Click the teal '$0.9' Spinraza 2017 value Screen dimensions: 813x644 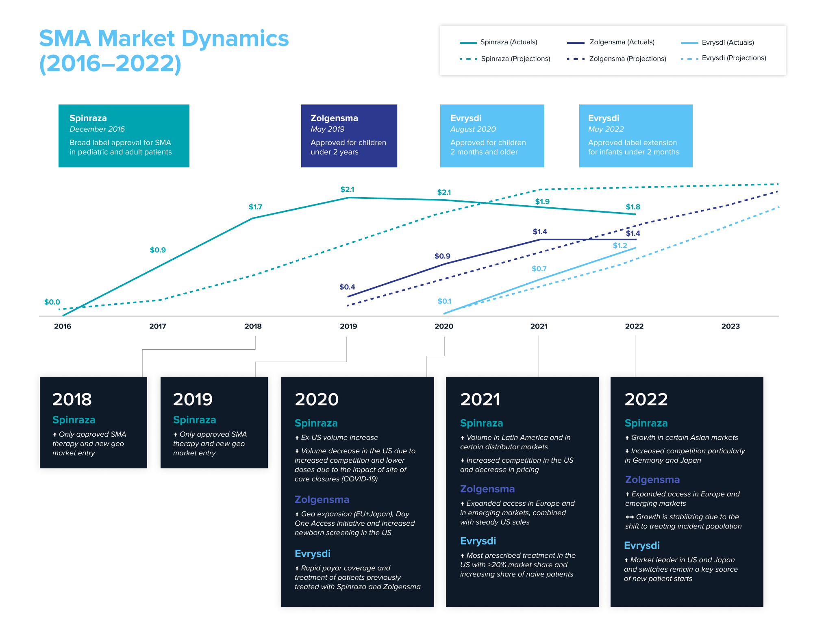[158, 250]
